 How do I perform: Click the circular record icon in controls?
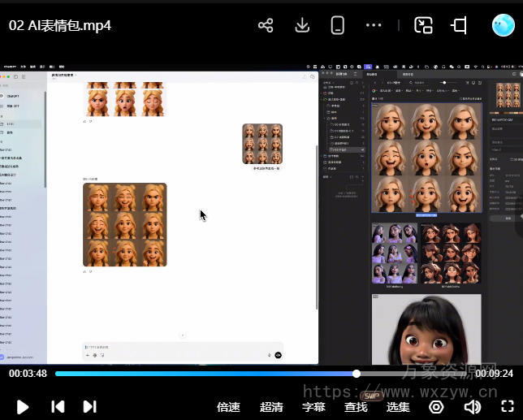click(436, 406)
